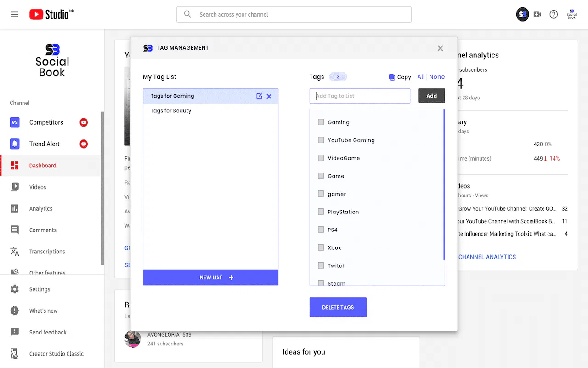Select the PlayStation tag checkbox
This screenshot has height=368, width=588.
(x=321, y=212)
